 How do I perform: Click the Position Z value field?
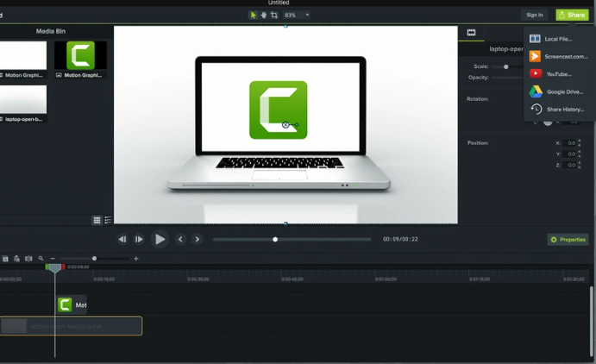[569, 166]
